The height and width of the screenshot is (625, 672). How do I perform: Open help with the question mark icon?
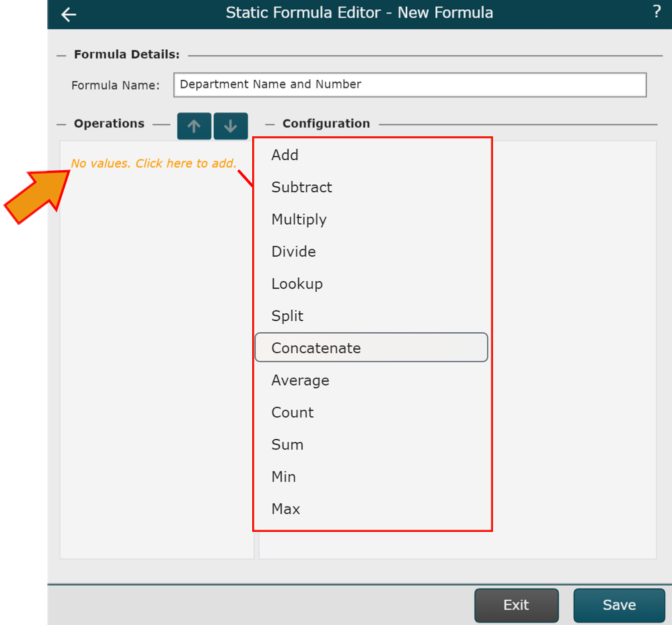[657, 12]
